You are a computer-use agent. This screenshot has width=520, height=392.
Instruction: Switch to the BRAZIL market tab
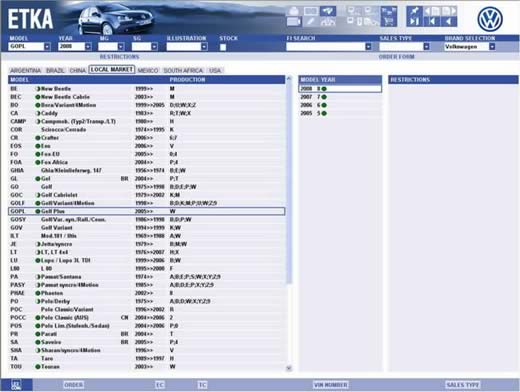[55, 70]
